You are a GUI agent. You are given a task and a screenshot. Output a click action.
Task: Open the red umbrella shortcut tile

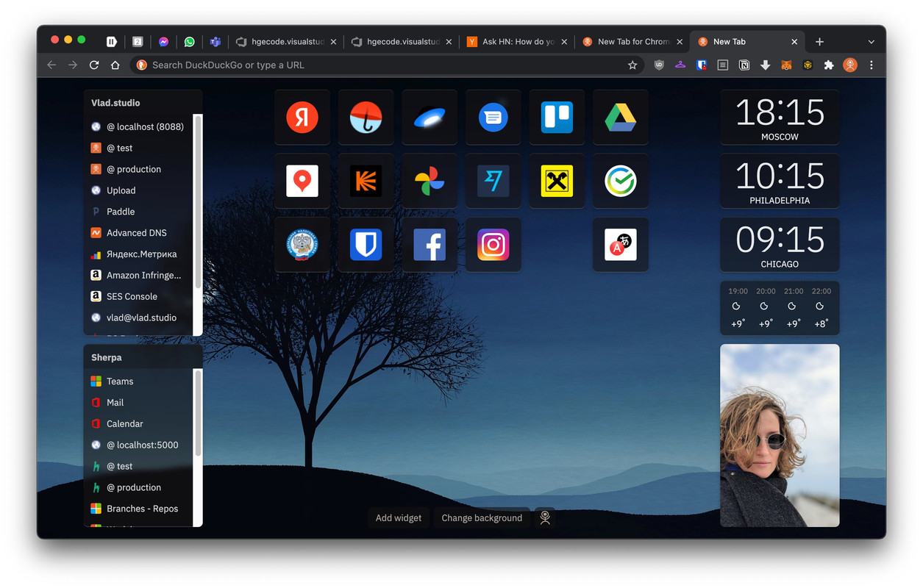[x=366, y=117]
